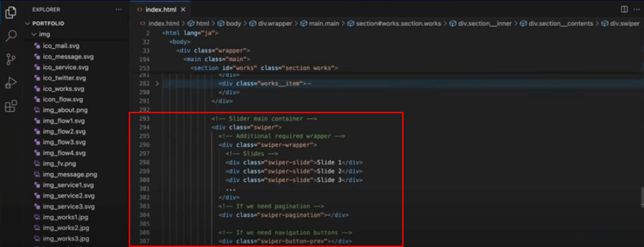Open Explorer panel more actions ellipsis
This screenshot has width=644, height=247.
pos(119,10)
